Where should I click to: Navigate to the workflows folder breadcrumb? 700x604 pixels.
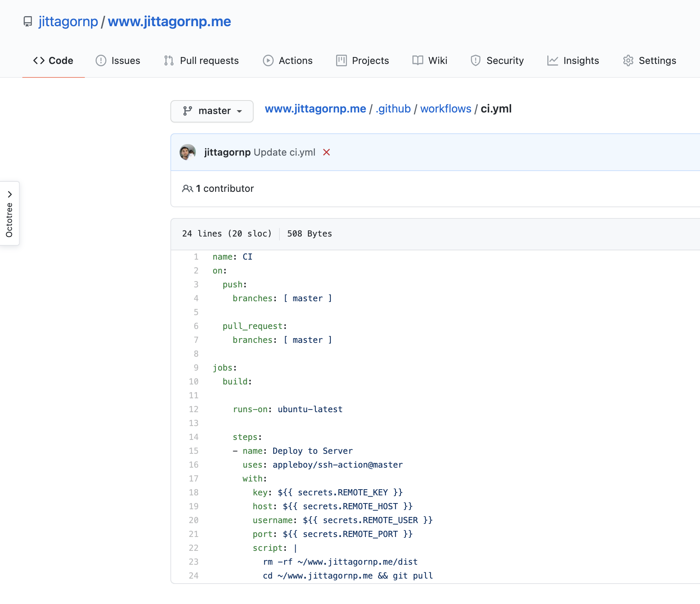(x=446, y=109)
